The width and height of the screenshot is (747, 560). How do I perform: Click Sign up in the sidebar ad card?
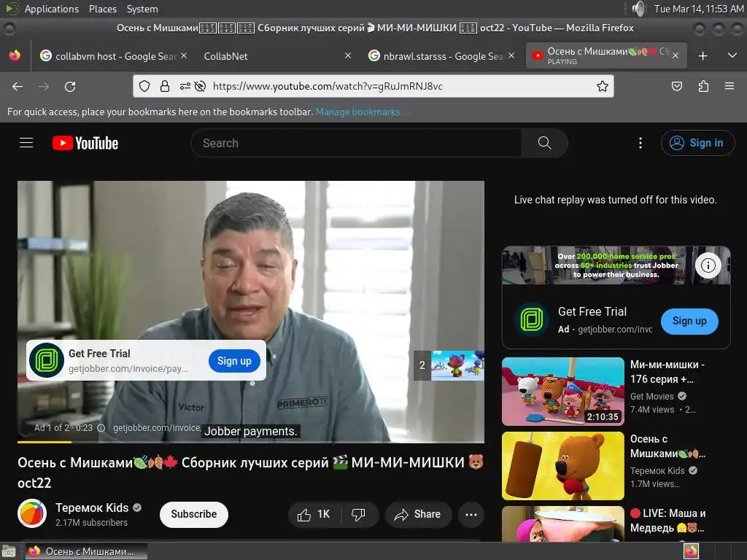(x=689, y=321)
